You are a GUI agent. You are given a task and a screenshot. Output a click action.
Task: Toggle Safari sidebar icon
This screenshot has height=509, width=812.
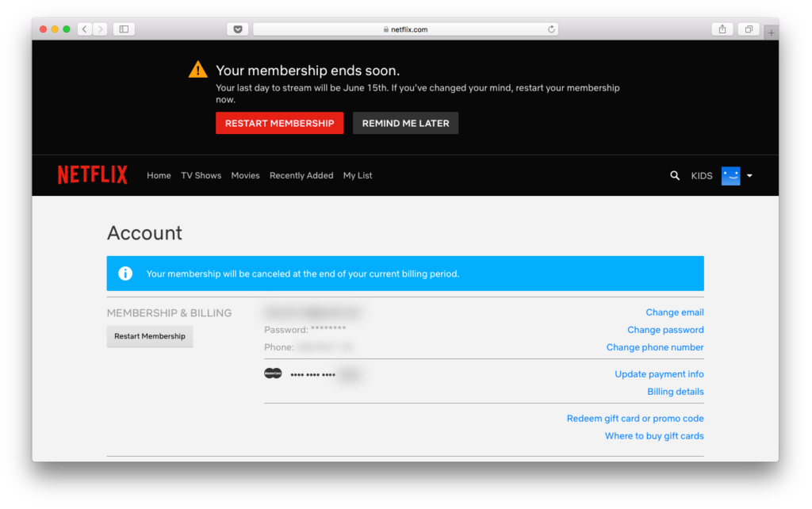pos(124,29)
